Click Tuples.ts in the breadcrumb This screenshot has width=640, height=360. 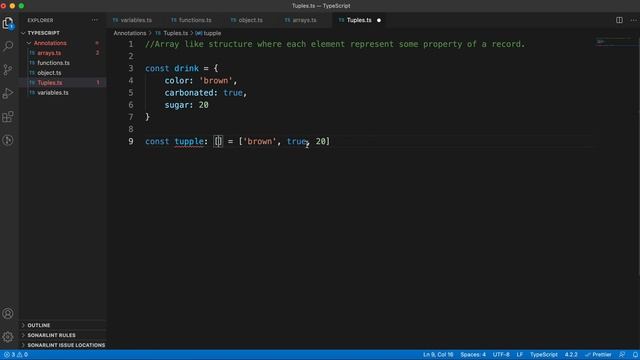tap(176, 33)
